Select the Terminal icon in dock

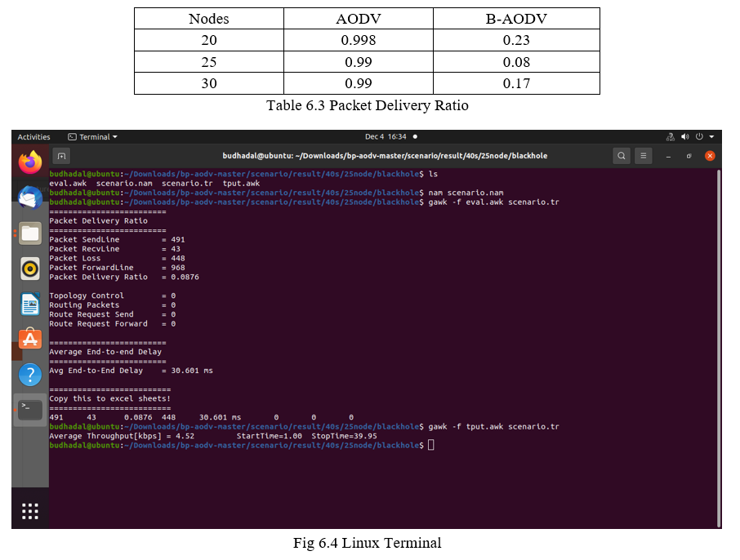click(30, 410)
